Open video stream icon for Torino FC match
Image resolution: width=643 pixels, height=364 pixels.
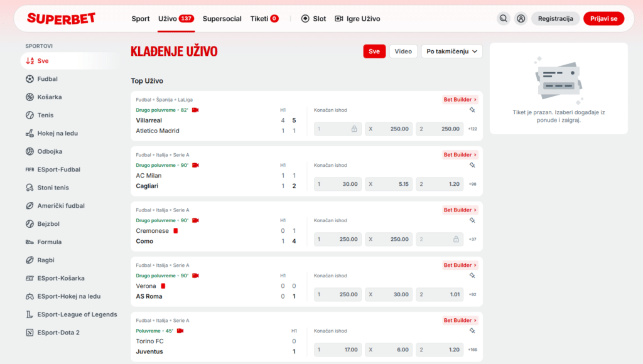click(x=180, y=331)
